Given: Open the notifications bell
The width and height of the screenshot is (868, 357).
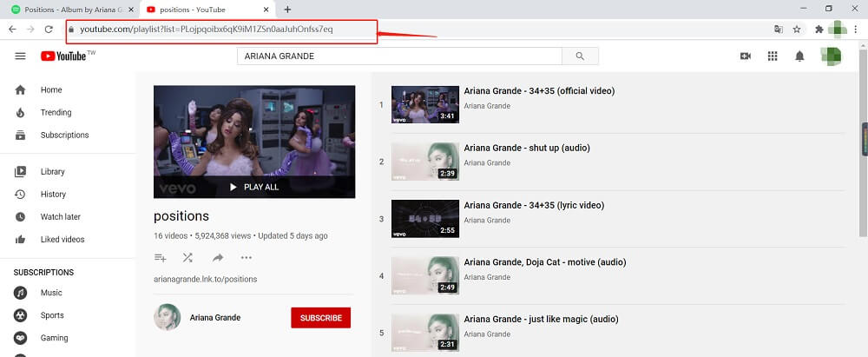Looking at the screenshot, I should (x=800, y=56).
